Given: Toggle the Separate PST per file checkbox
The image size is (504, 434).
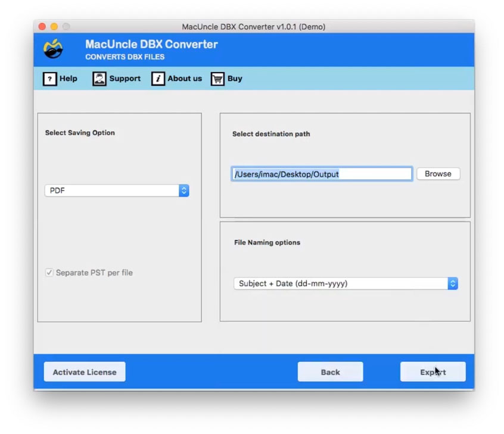Looking at the screenshot, I should coord(49,272).
